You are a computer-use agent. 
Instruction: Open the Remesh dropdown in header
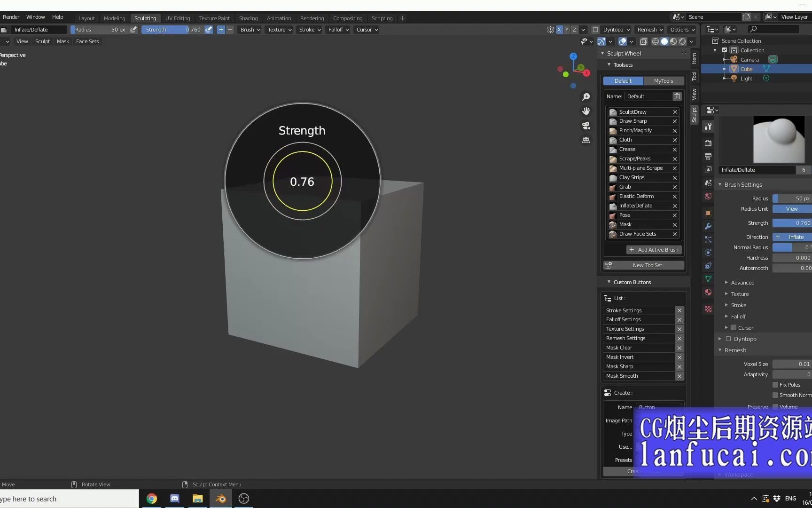pyautogui.click(x=649, y=29)
